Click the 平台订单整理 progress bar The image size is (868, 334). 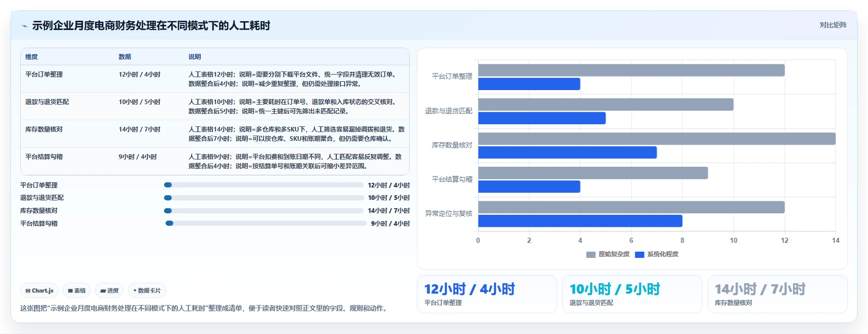[264, 185]
